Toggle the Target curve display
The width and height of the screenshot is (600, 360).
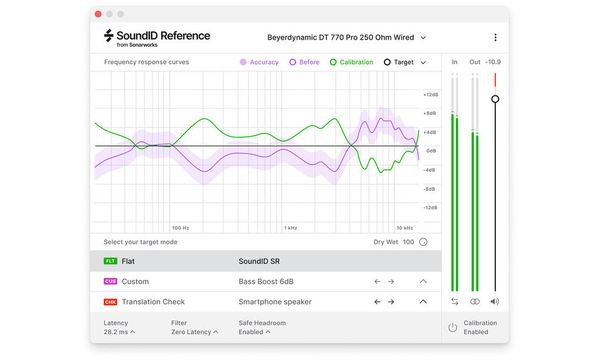pos(398,62)
